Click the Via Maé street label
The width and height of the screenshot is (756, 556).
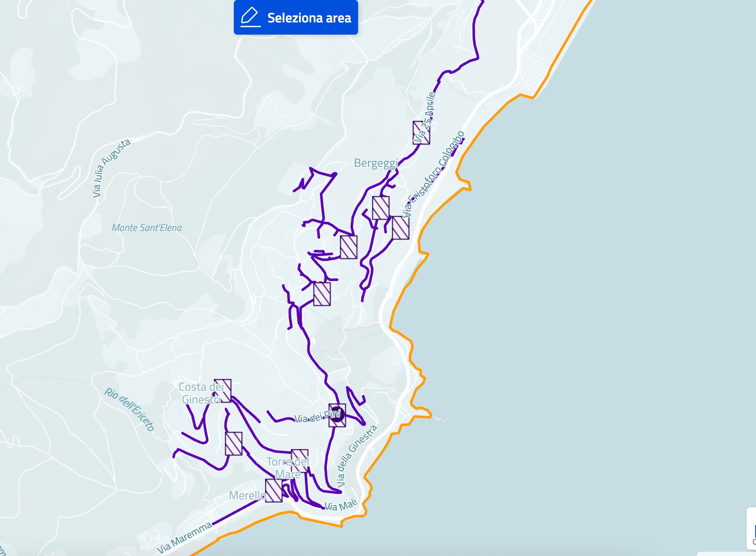[x=341, y=505]
